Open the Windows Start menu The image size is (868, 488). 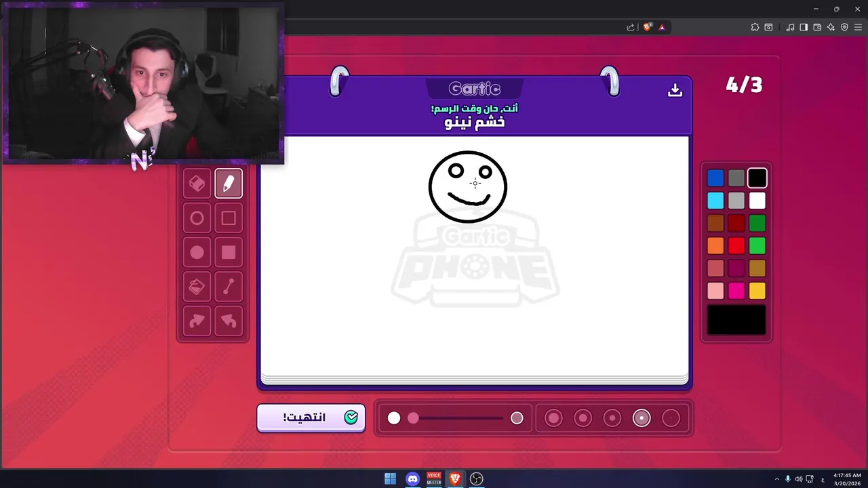[391, 479]
